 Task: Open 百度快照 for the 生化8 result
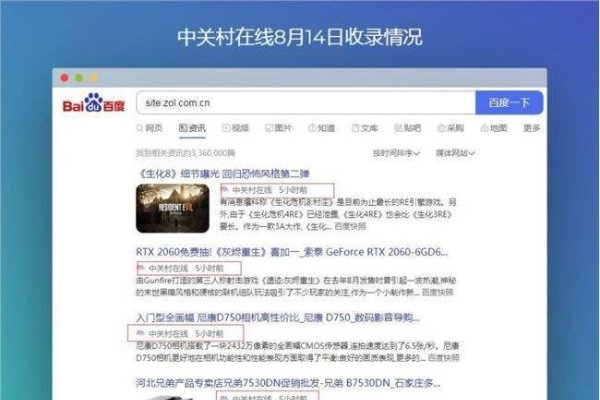(x=350, y=227)
